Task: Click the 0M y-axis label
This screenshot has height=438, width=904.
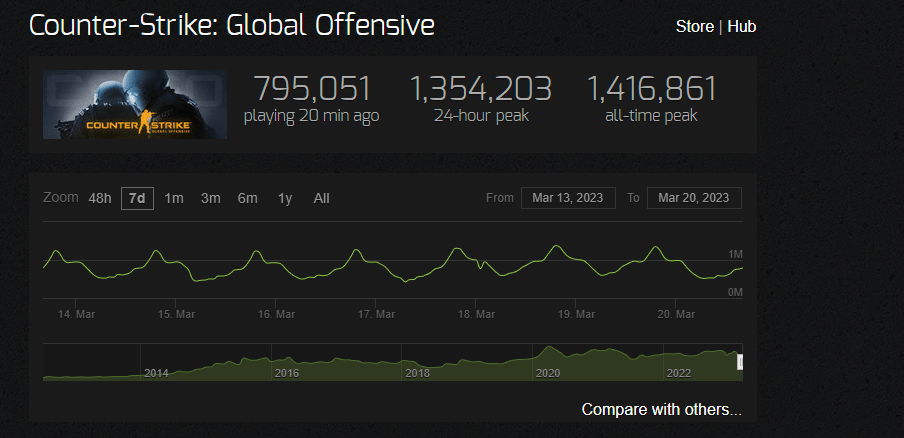Action: click(735, 292)
